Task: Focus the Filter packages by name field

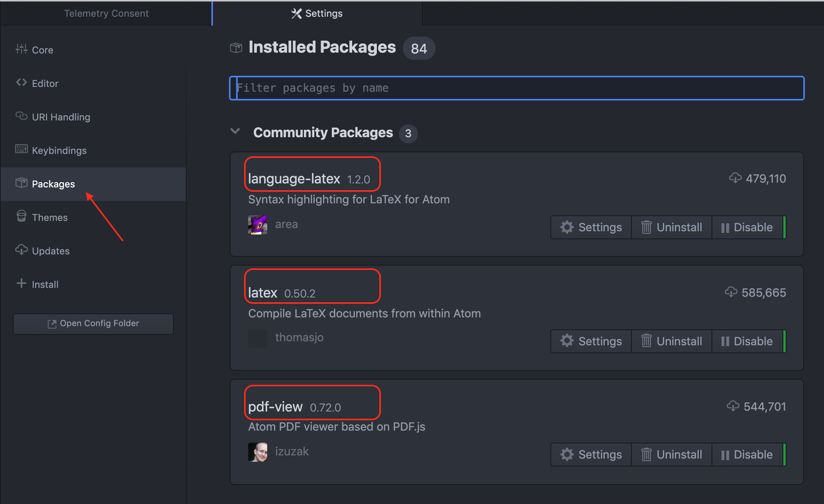Action: (x=516, y=88)
